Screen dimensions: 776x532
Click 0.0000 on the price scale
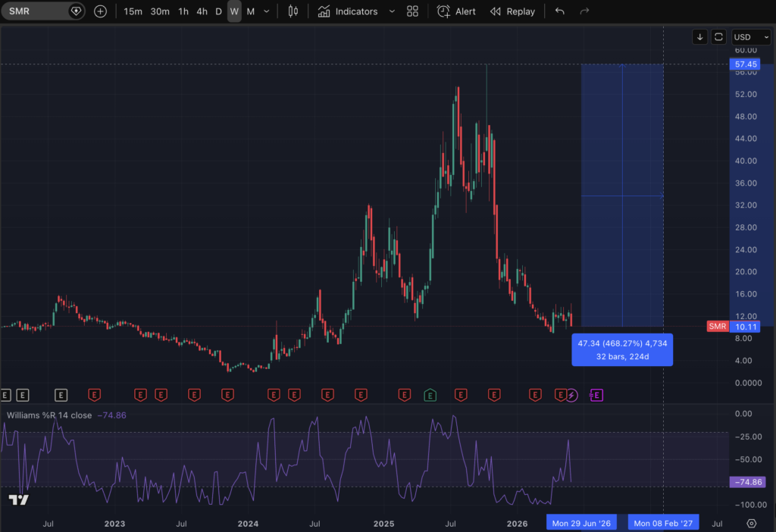tap(748, 383)
